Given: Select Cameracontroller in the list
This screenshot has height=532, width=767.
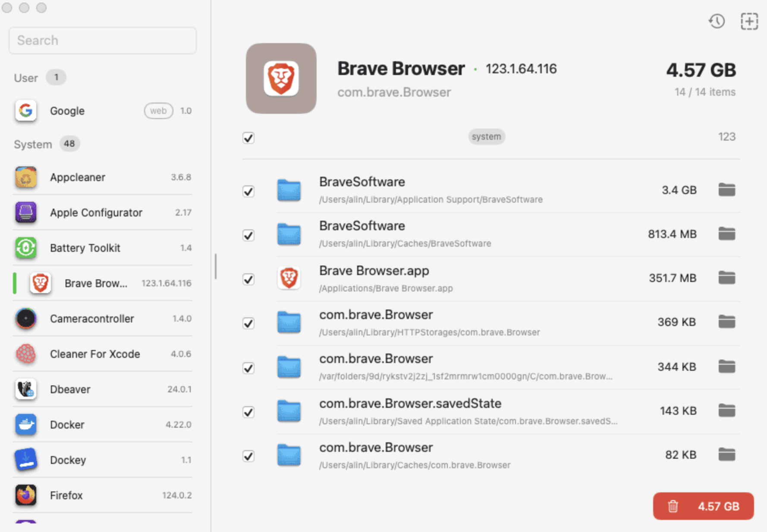Looking at the screenshot, I should point(103,319).
